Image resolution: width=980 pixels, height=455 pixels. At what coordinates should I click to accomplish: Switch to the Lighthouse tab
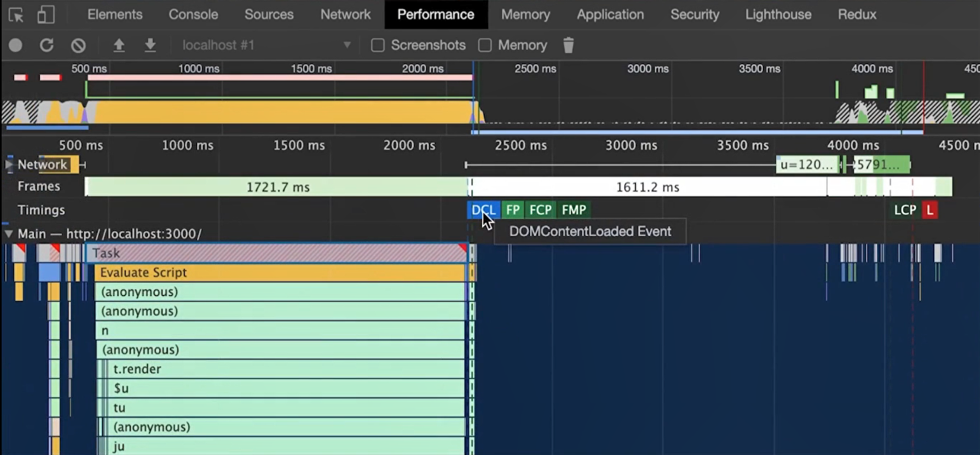pyautogui.click(x=778, y=15)
